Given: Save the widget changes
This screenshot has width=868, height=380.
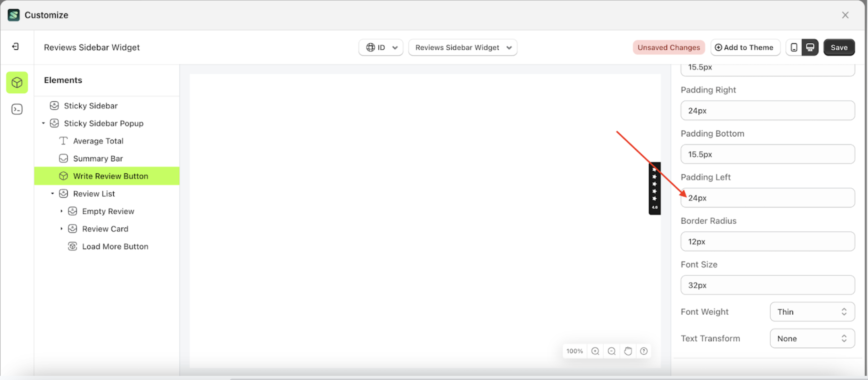Looking at the screenshot, I should click(839, 47).
